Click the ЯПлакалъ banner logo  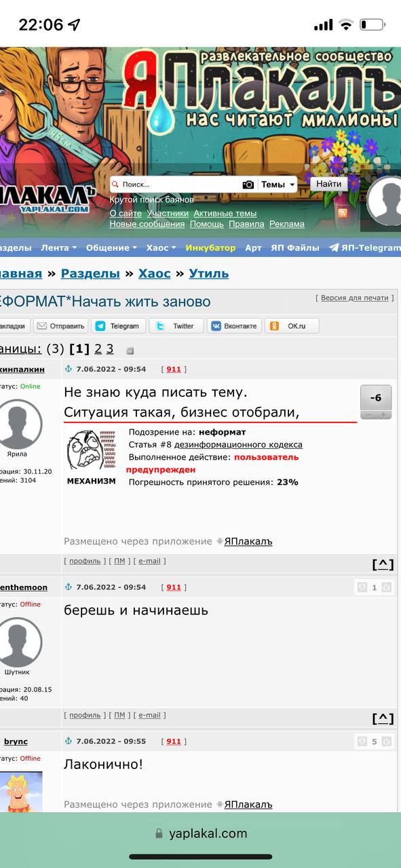pos(261,88)
